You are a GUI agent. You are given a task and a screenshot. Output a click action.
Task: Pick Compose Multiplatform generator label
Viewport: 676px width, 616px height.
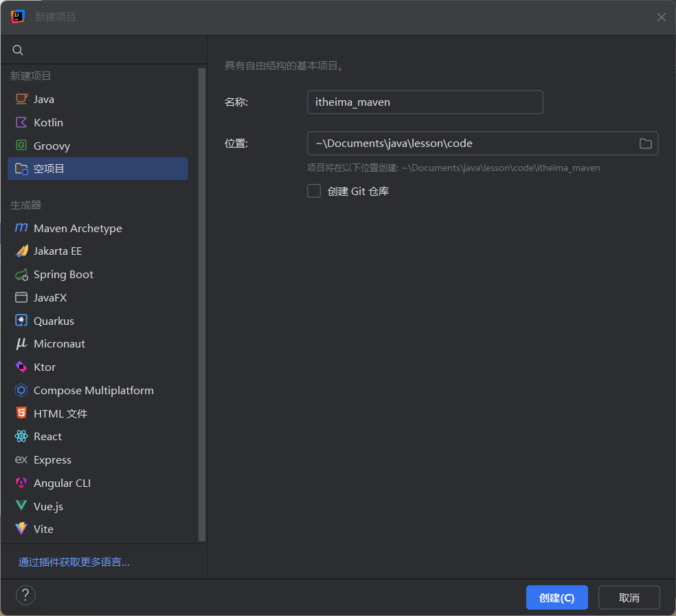[x=93, y=391]
